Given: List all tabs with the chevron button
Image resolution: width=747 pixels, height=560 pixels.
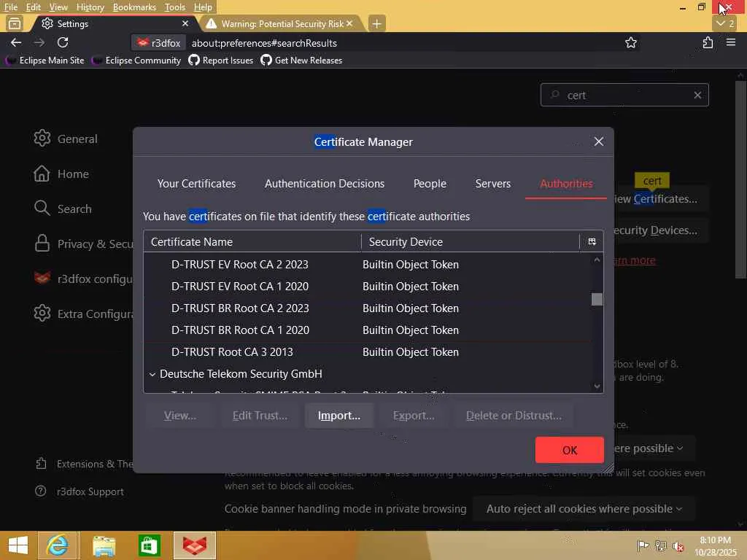Looking at the screenshot, I should tap(724, 23).
